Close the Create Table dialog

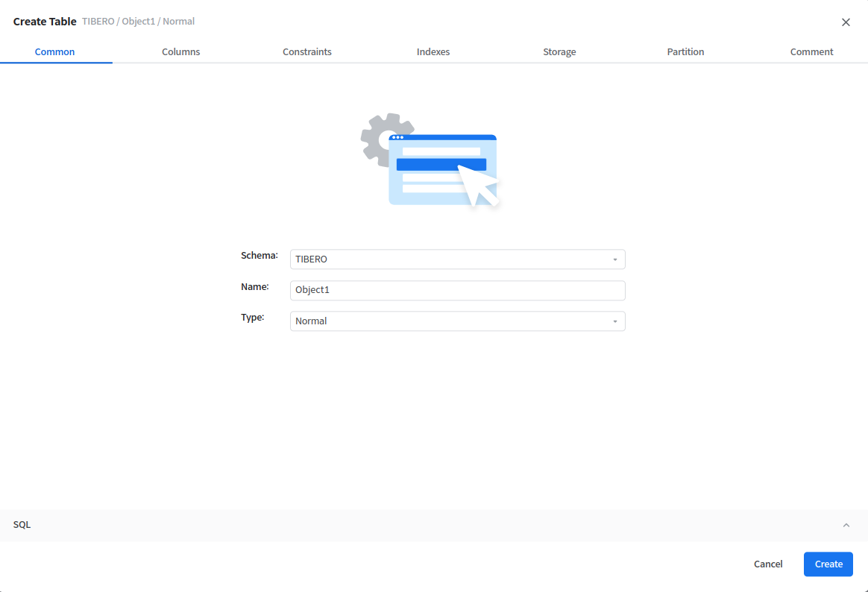[x=846, y=22]
